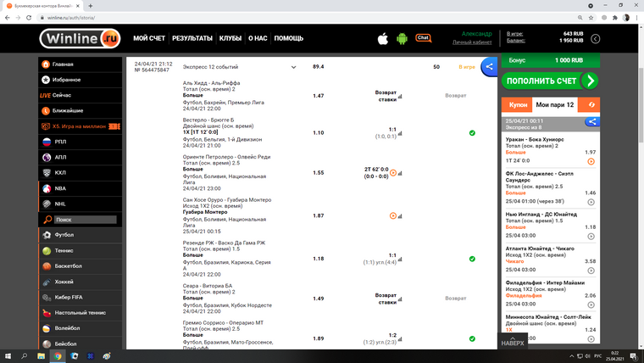Viewport: 644px width, 363px height.
Task: Open Теннис sport category
Action: [80, 250]
